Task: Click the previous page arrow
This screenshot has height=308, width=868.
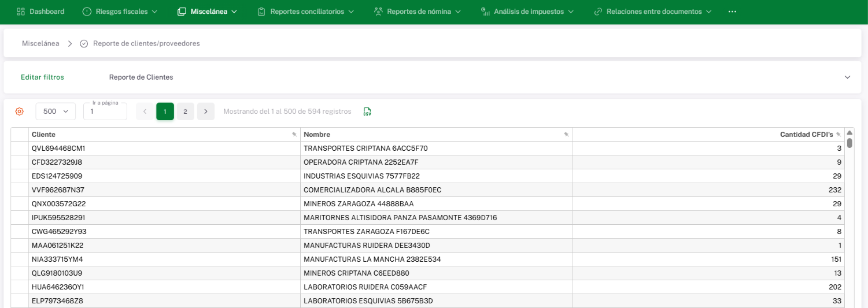Action: coord(145,112)
